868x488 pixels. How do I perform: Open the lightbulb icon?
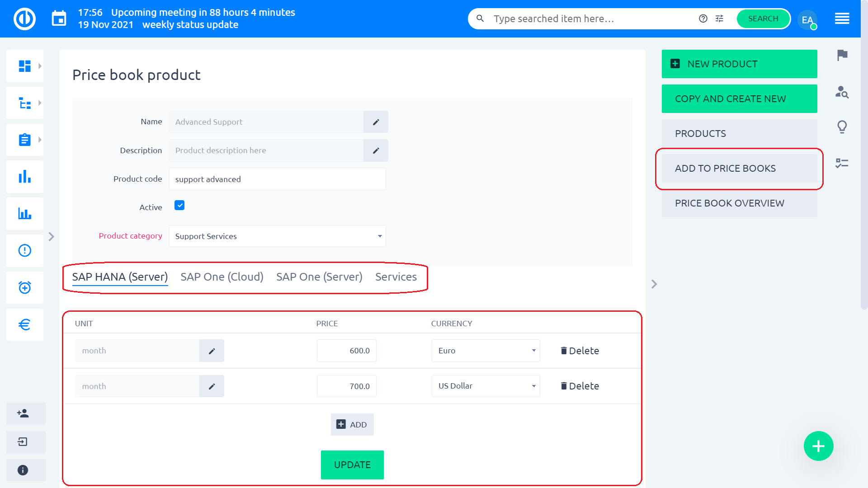pos(842,127)
